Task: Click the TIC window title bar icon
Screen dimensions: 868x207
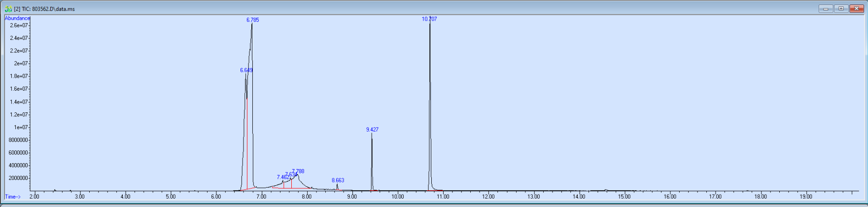Action: [x=8, y=9]
